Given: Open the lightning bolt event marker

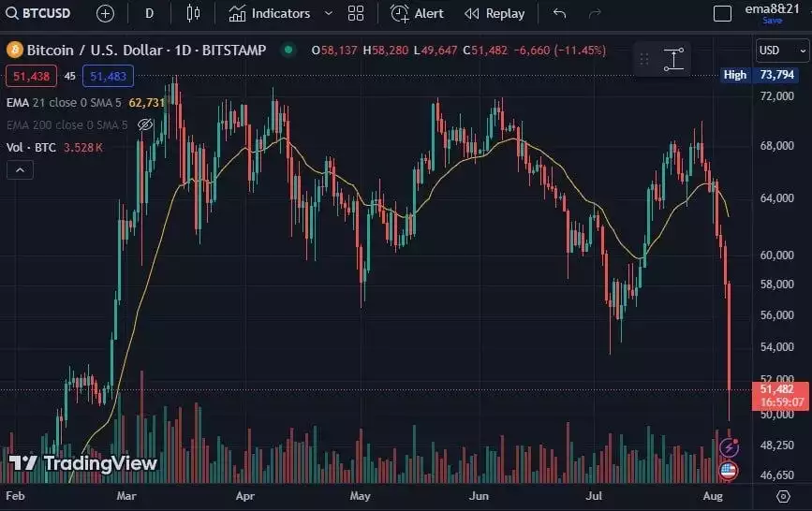Looking at the screenshot, I should pyautogui.click(x=729, y=446).
